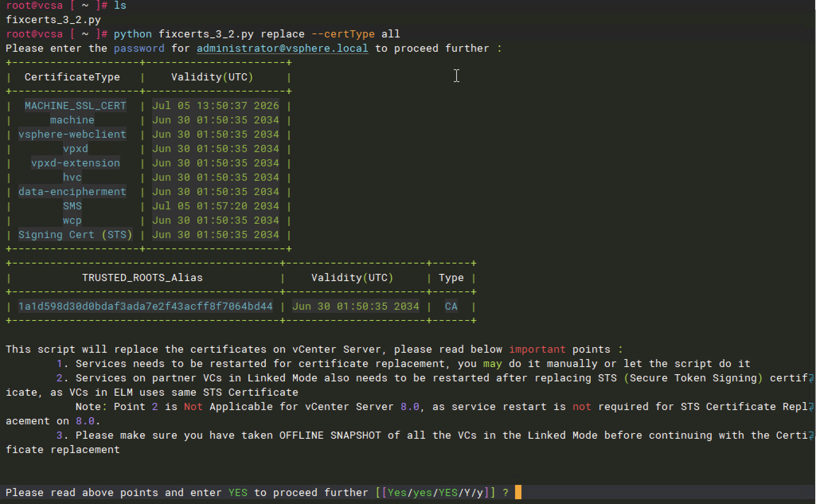Click the --certType argument in the command
This screenshot has width=816, height=504.
[x=343, y=34]
